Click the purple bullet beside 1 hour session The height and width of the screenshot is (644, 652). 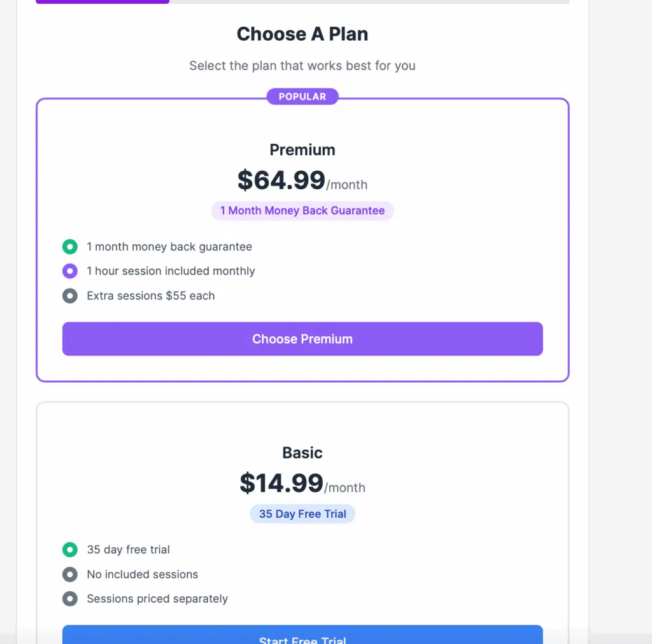(x=70, y=271)
